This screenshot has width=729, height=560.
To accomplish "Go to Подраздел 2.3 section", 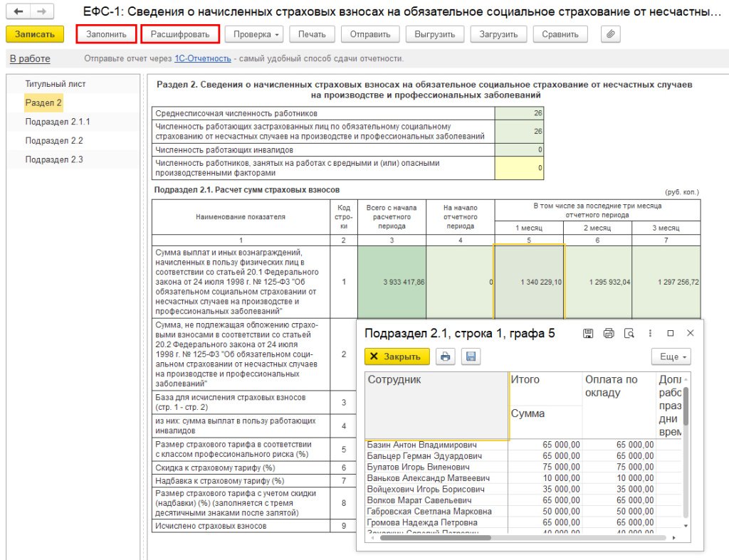I will 54,159.
